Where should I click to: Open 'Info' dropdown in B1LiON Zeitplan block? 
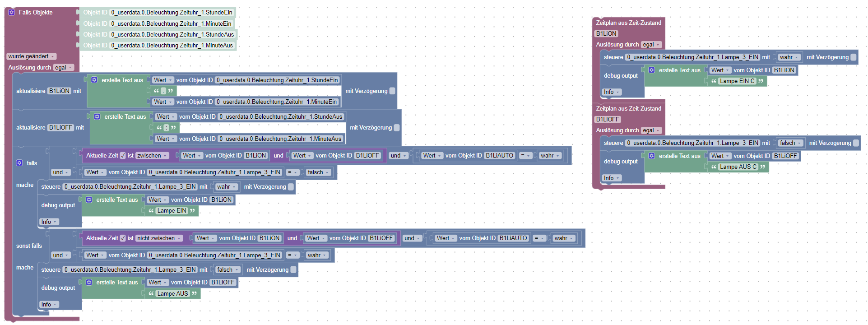612,92
